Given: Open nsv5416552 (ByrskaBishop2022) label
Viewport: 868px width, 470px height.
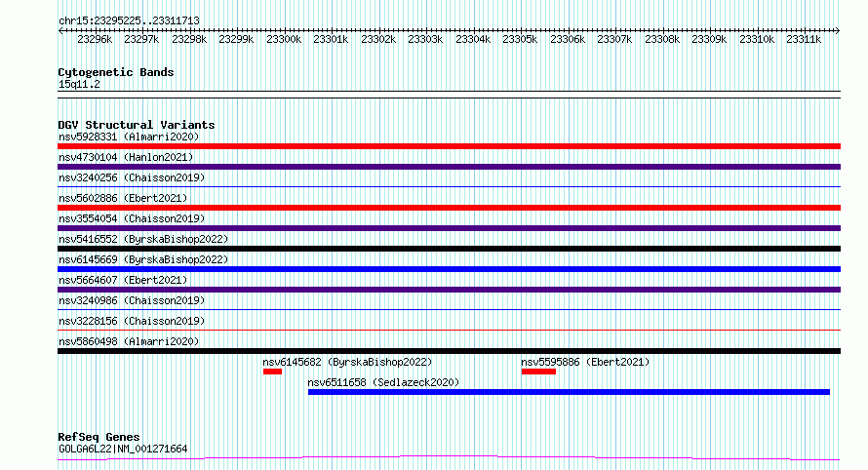Looking at the screenshot, I should (x=143, y=239).
